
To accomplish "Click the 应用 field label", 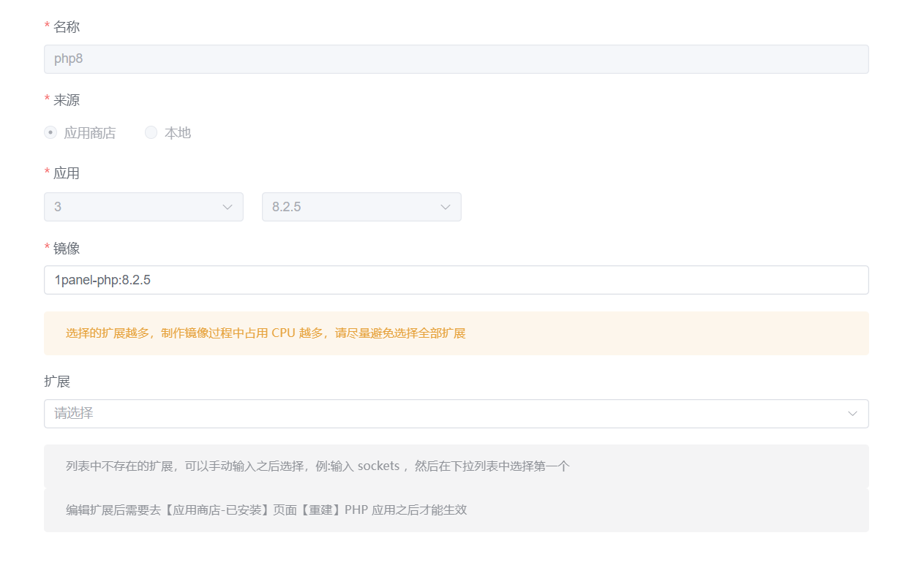I will (x=67, y=173).
